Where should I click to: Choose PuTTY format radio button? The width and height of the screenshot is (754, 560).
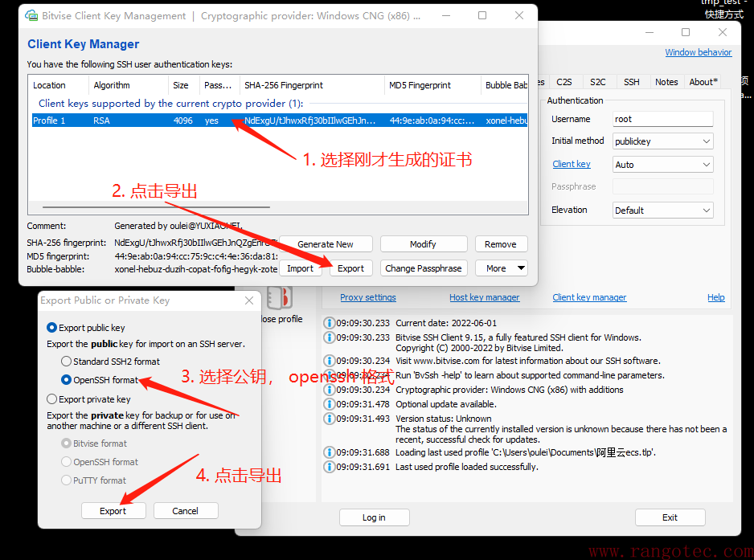coord(66,480)
